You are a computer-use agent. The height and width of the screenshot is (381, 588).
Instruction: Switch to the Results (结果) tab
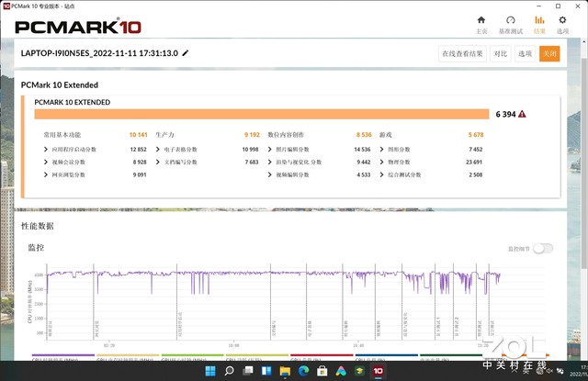[x=539, y=25]
